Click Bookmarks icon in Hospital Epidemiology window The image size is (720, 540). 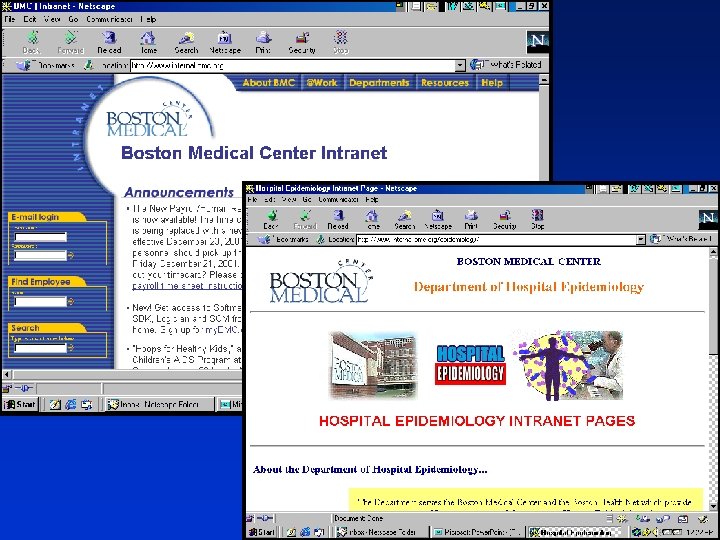[264, 239]
